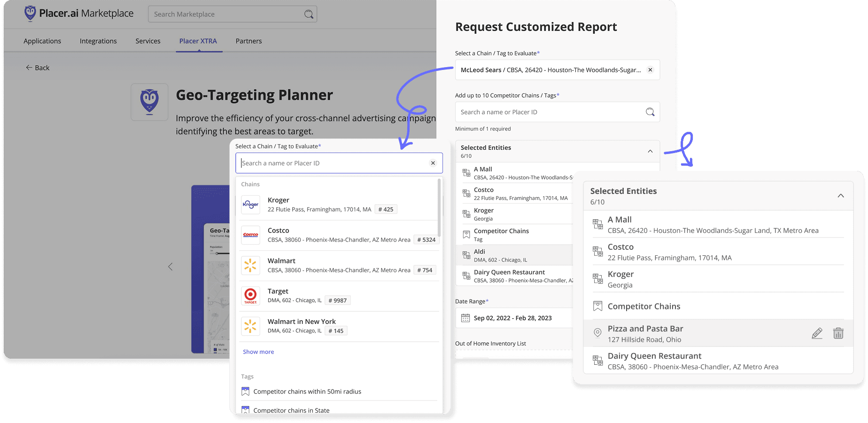Viewport: 868px width, 423px height.
Task: Clear the chain search field
Action: click(433, 163)
